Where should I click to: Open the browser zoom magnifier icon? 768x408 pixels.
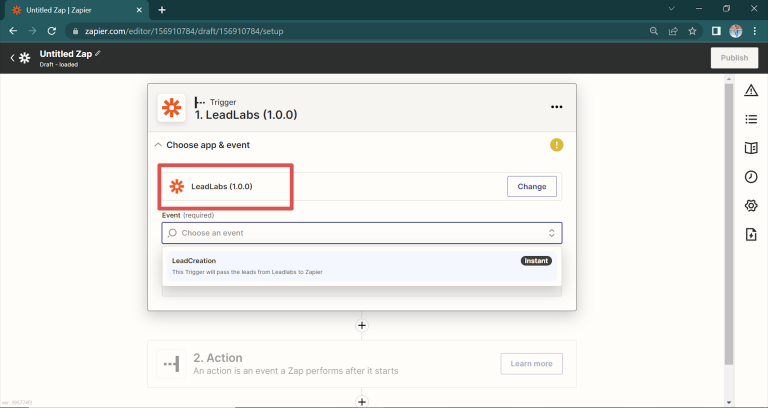point(653,31)
